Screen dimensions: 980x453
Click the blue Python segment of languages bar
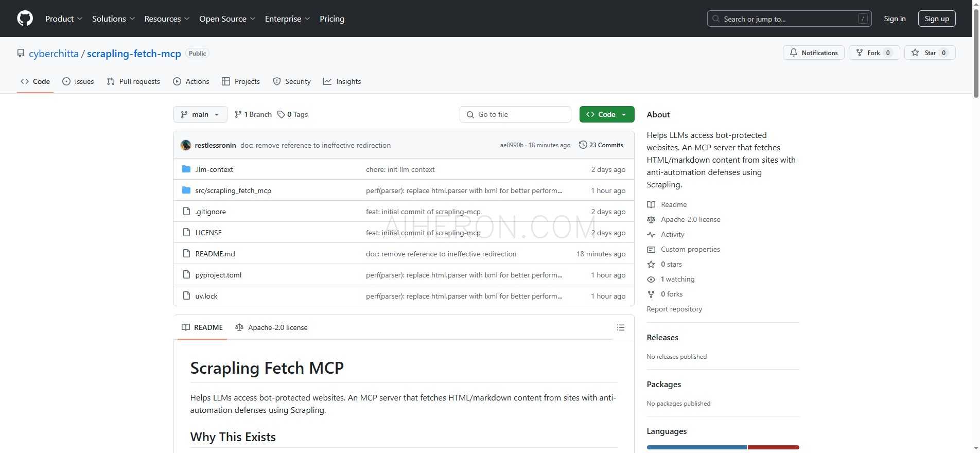coord(696,447)
